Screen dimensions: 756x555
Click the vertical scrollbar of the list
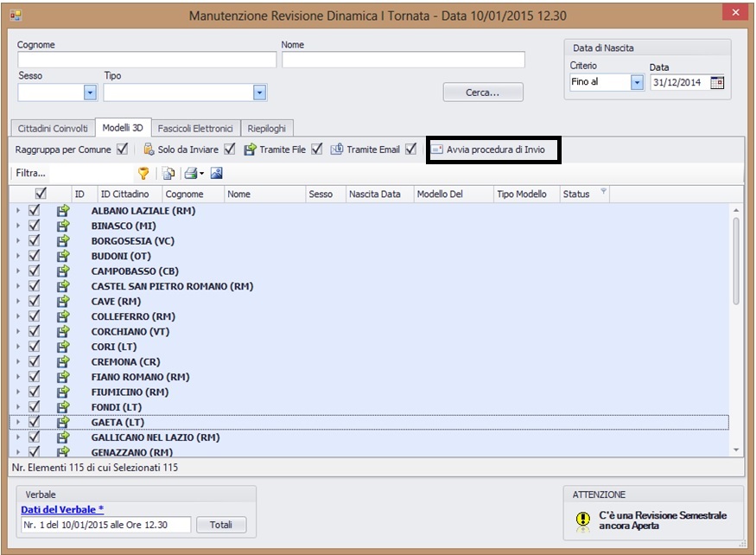tap(736, 259)
